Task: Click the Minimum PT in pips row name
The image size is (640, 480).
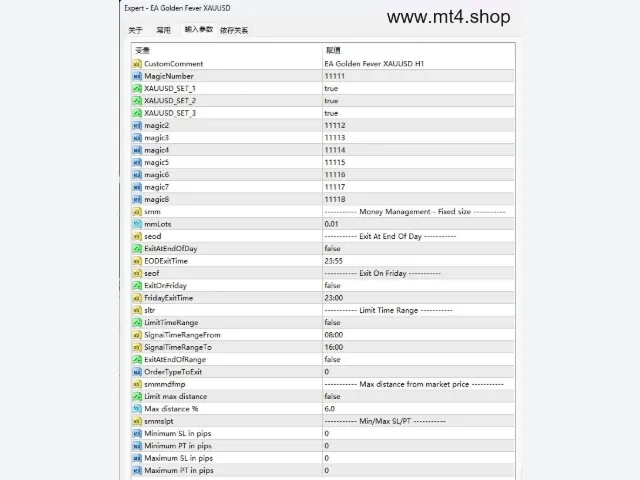Action: (178, 446)
